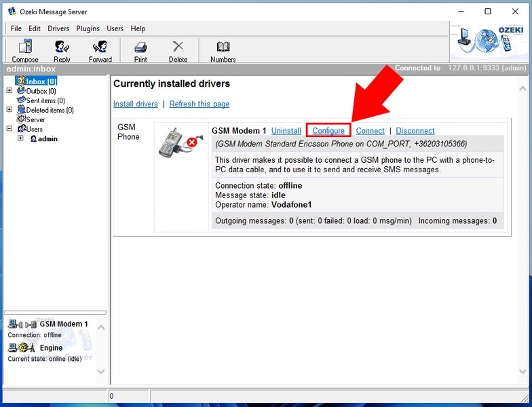
Task: Click the Ozeki app icon in title bar
Action: [x=12, y=12]
